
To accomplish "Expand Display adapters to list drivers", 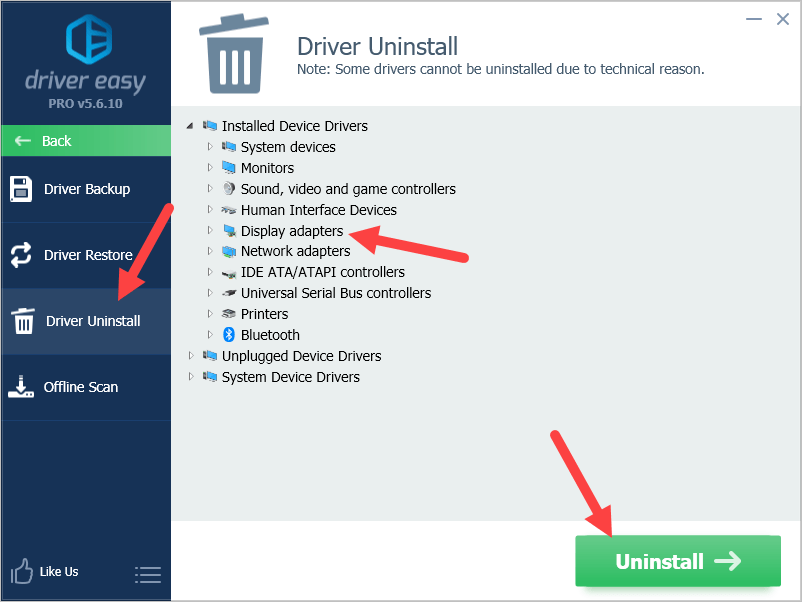I will [x=209, y=230].
